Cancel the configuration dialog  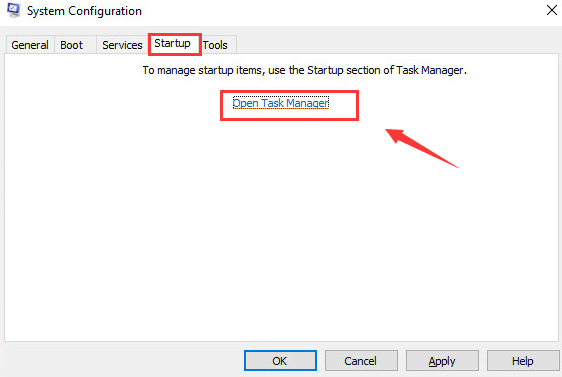pyautogui.click(x=361, y=361)
